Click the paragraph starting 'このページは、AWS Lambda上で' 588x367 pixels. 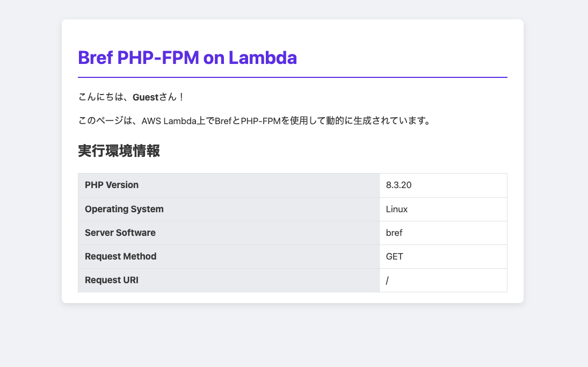pyautogui.click(x=256, y=121)
